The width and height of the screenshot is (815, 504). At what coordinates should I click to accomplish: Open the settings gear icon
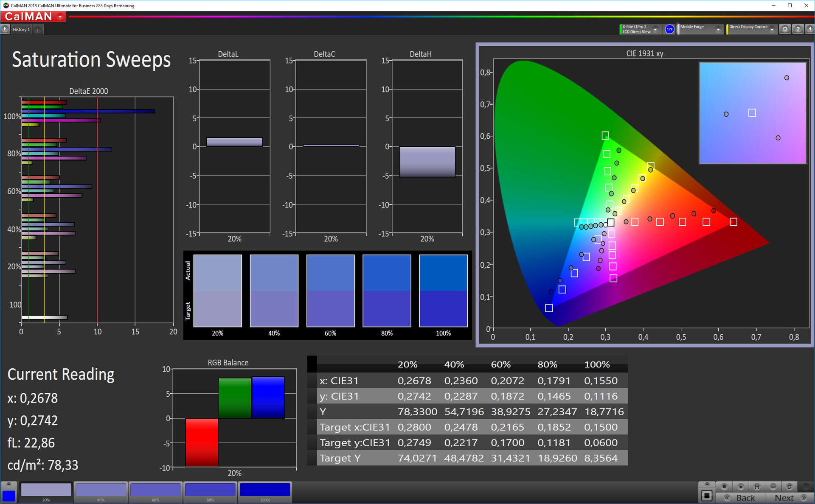point(785,29)
